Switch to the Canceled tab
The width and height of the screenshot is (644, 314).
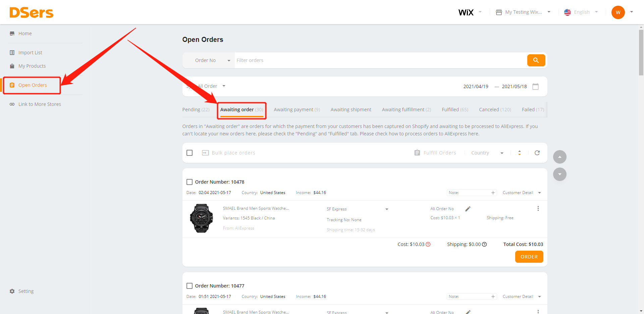[x=495, y=110]
